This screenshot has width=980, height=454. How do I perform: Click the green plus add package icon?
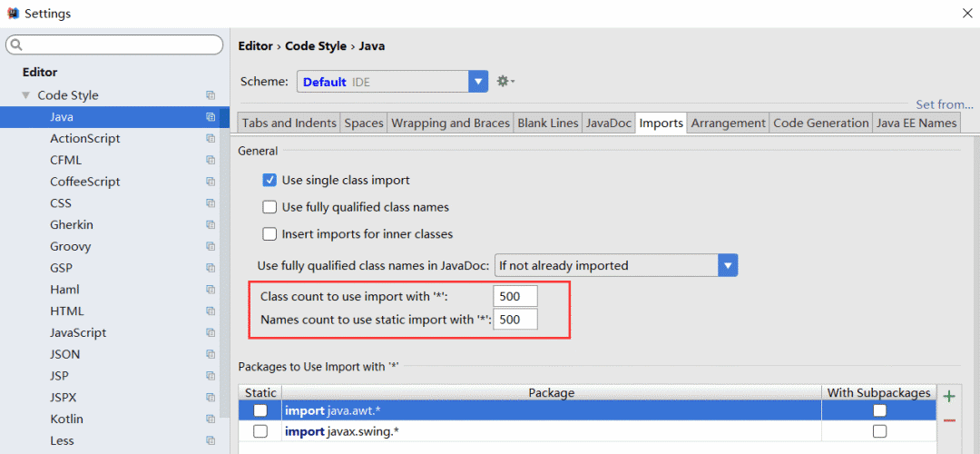(x=949, y=396)
